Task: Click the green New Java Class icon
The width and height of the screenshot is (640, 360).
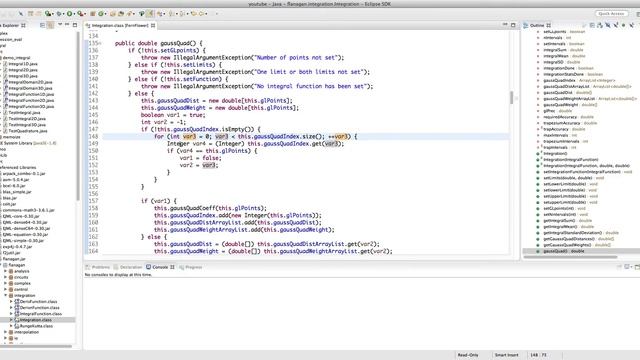Action: point(100,13)
